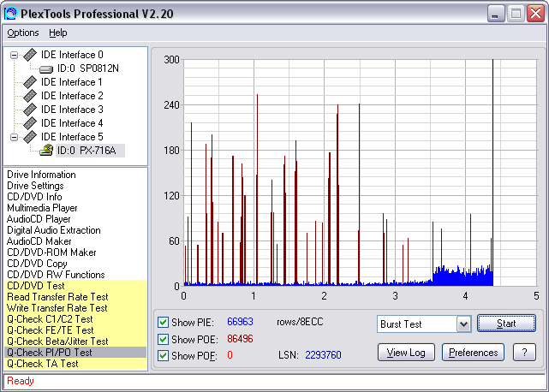The height and width of the screenshot is (392, 549).
Task: Click the IDE Interface 4 chip icon
Action: pos(30,123)
